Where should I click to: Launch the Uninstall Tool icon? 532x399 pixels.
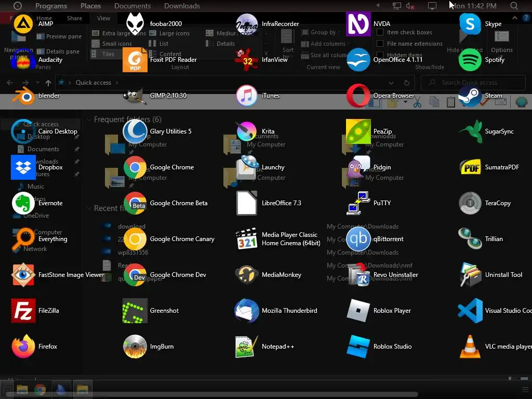(x=470, y=275)
